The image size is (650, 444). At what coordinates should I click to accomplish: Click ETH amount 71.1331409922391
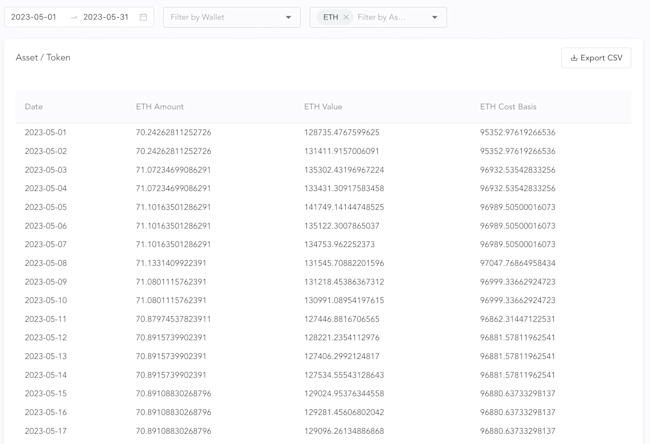tap(171, 263)
